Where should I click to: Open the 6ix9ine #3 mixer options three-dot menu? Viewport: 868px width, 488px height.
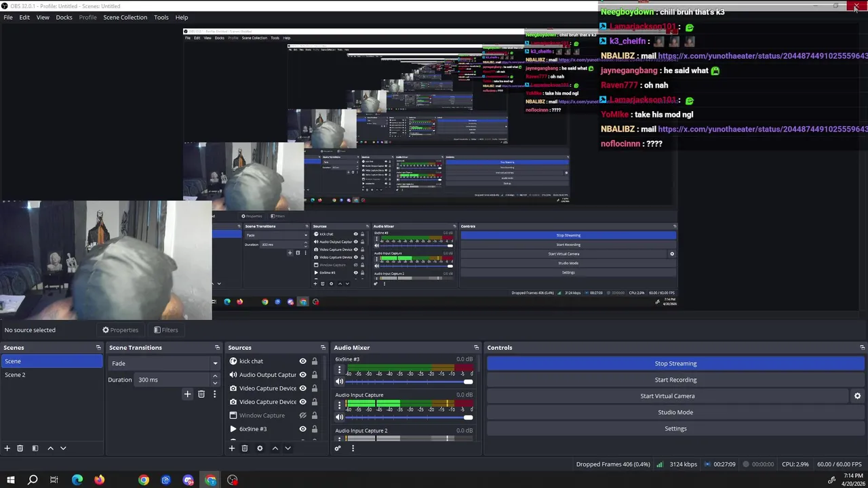tap(340, 370)
